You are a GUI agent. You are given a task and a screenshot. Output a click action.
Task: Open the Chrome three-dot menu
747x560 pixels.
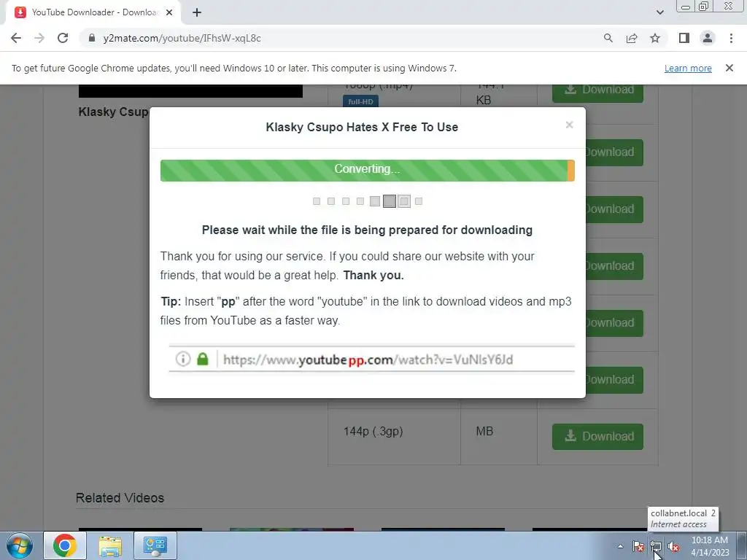click(x=731, y=38)
